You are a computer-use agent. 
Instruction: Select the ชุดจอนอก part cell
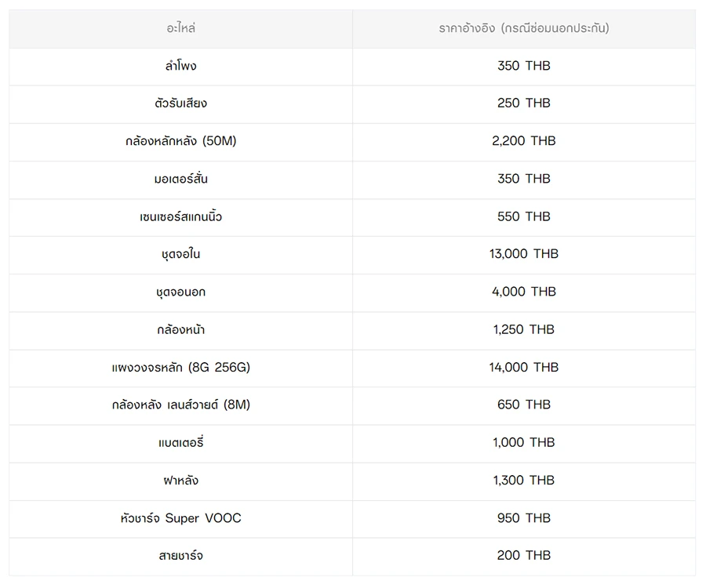180,292
